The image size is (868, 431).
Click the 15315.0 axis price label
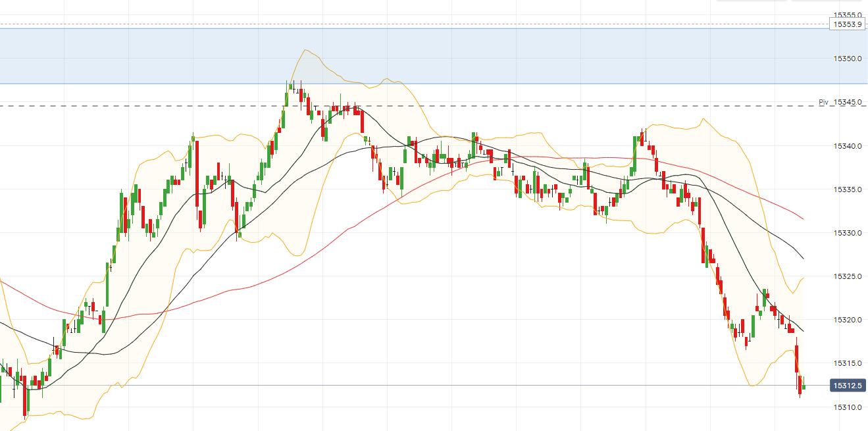pyautogui.click(x=848, y=363)
